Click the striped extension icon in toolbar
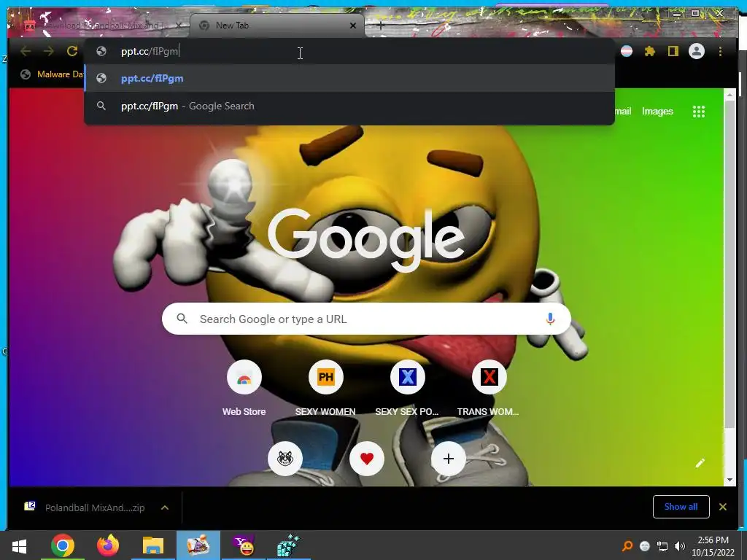This screenshot has width=747, height=560. click(627, 51)
